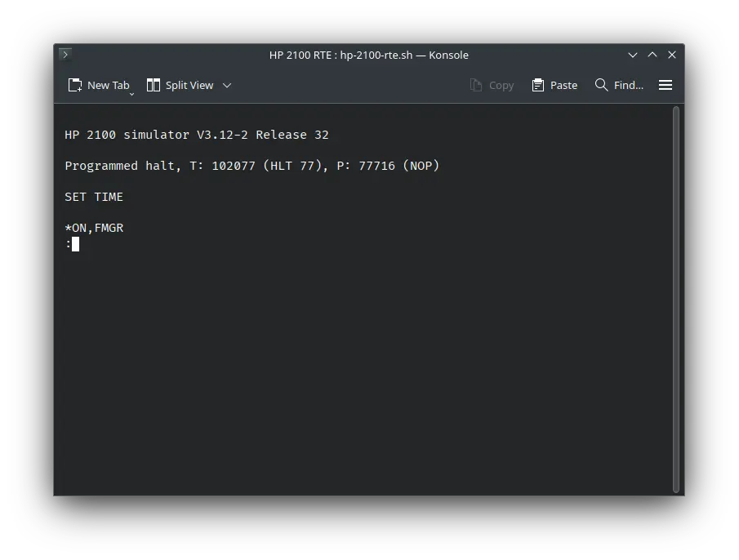Click the New Tab plus icon
Screen dimensions: 739x560
point(75,85)
